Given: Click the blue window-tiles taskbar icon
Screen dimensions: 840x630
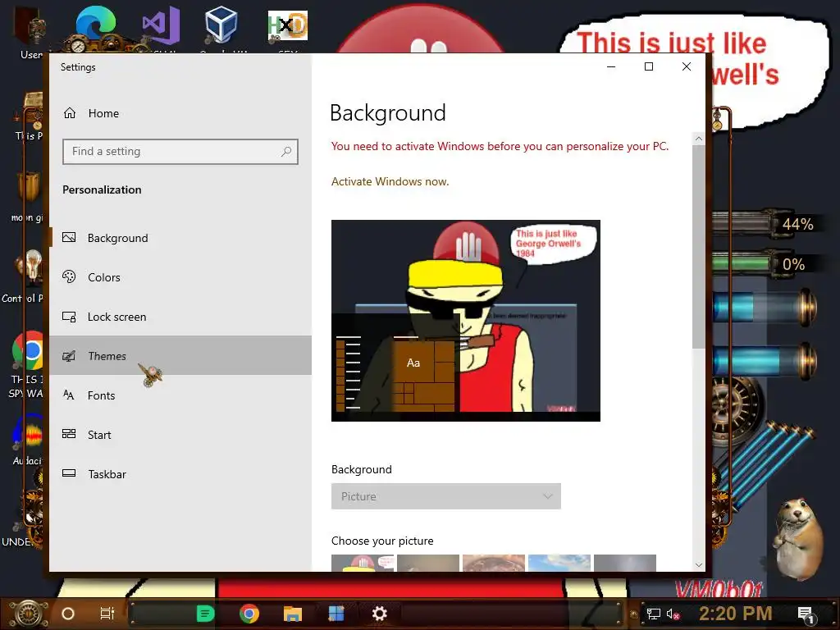Looking at the screenshot, I should (336, 614).
